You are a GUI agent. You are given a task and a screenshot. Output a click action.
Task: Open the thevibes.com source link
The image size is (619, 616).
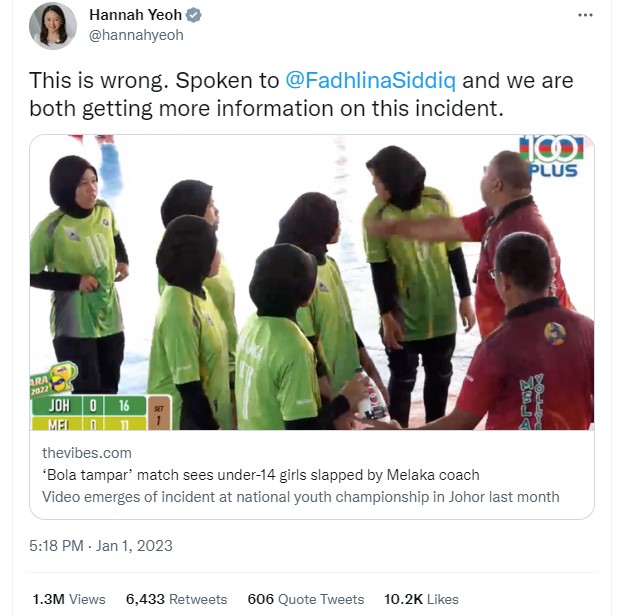click(x=87, y=453)
